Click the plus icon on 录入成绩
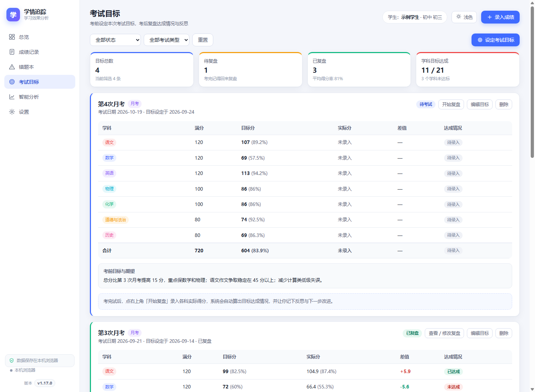 click(490, 17)
